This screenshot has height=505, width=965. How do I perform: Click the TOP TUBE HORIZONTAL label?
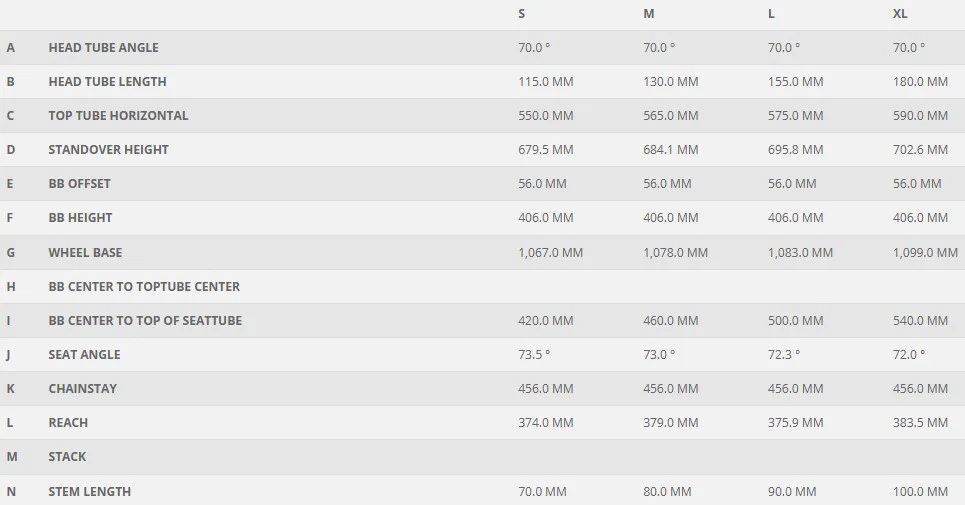(118, 115)
